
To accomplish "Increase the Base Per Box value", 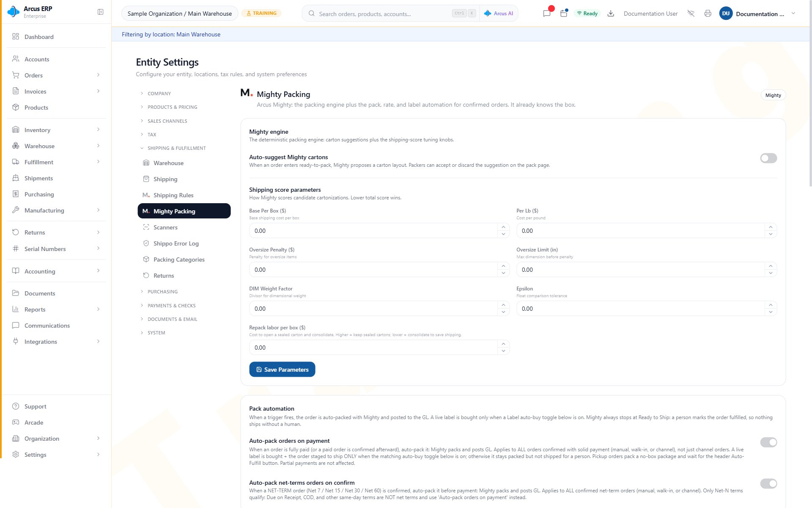I will [x=503, y=227].
